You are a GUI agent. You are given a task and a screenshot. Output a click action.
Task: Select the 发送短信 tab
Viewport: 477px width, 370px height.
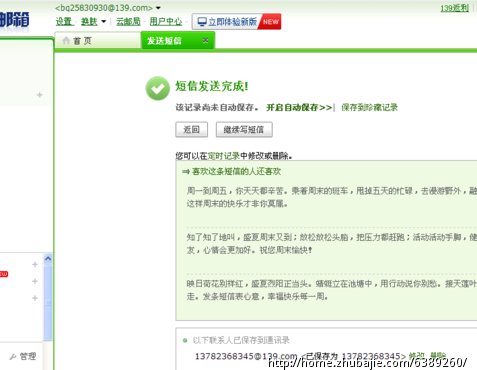tap(178, 41)
